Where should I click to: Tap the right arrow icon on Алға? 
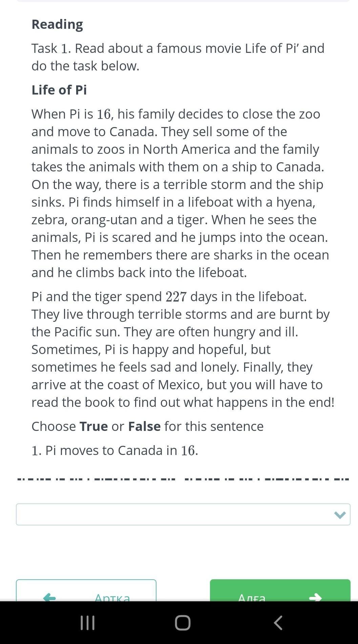pyautogui.click(x=315, y=597)
